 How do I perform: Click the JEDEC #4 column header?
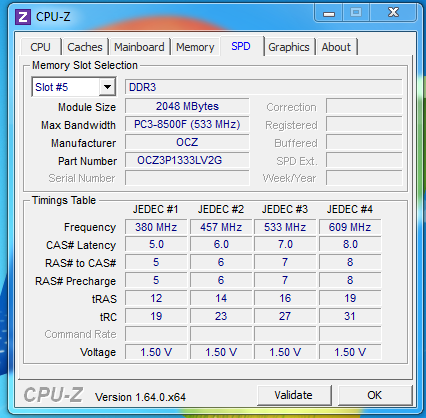coord(350,209)
